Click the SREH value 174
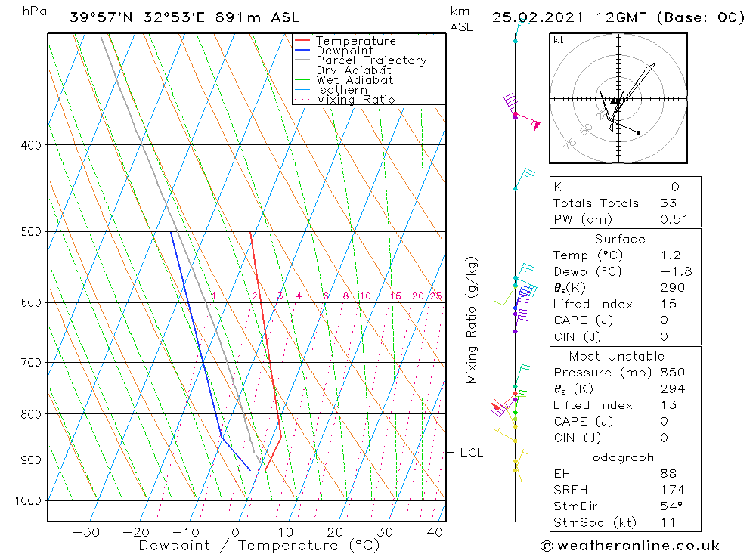The height and width of the screenshot is (554, 756). pyautogui.click(x=673, y=490)
